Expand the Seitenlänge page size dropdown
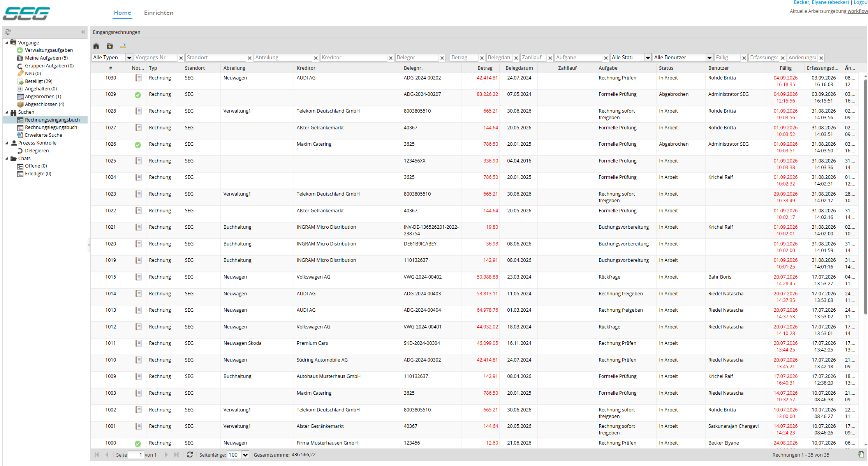868x466 pixels. (245, 455)
